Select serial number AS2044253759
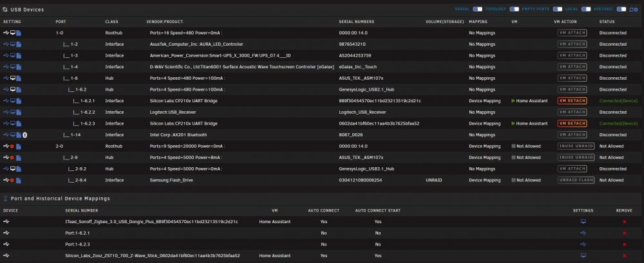The image size is (644, 263). tap(355, 55)
